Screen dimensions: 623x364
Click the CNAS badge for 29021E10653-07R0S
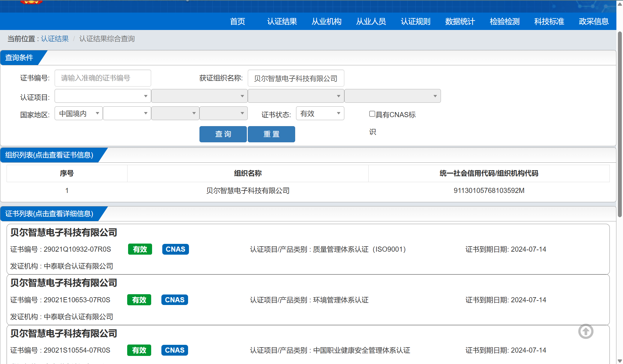pyautogui.click(x=175, y=300)
